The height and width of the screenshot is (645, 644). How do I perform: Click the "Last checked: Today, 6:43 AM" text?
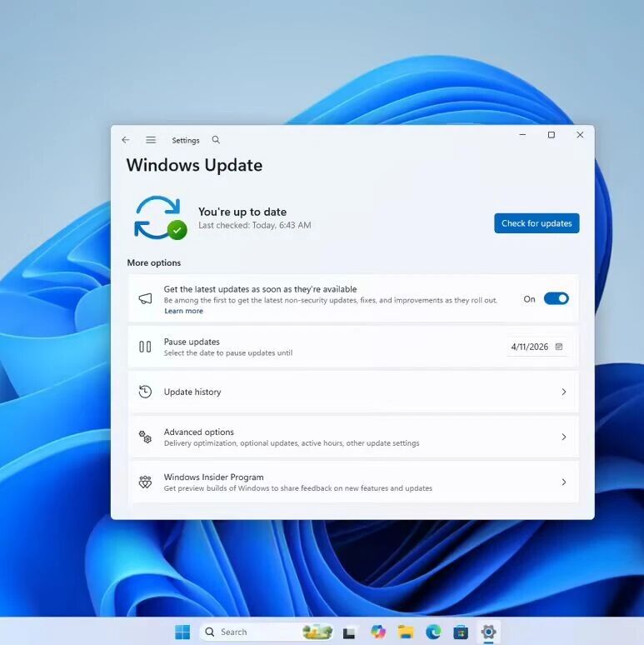point(255,226)
